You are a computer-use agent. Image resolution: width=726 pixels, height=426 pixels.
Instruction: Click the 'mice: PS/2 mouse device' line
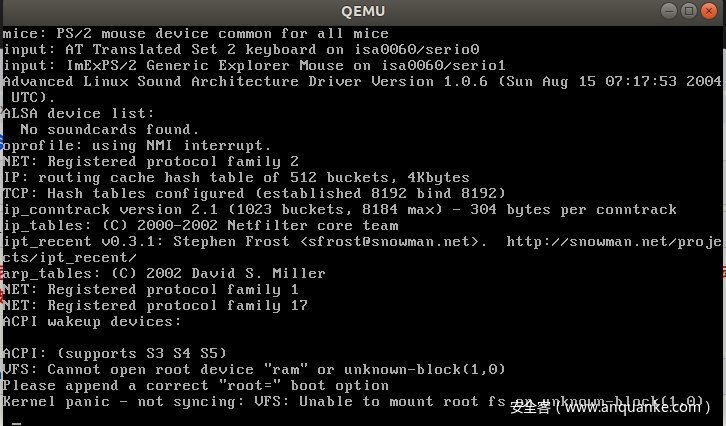[x=196, y=34]
